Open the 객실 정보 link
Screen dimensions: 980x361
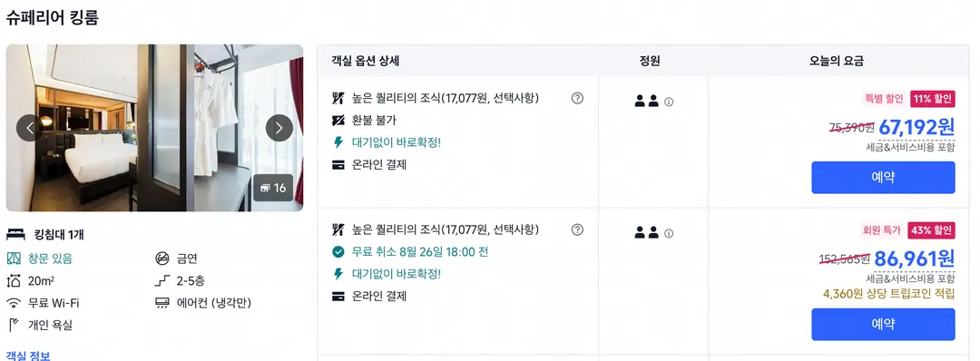(28, 356)
